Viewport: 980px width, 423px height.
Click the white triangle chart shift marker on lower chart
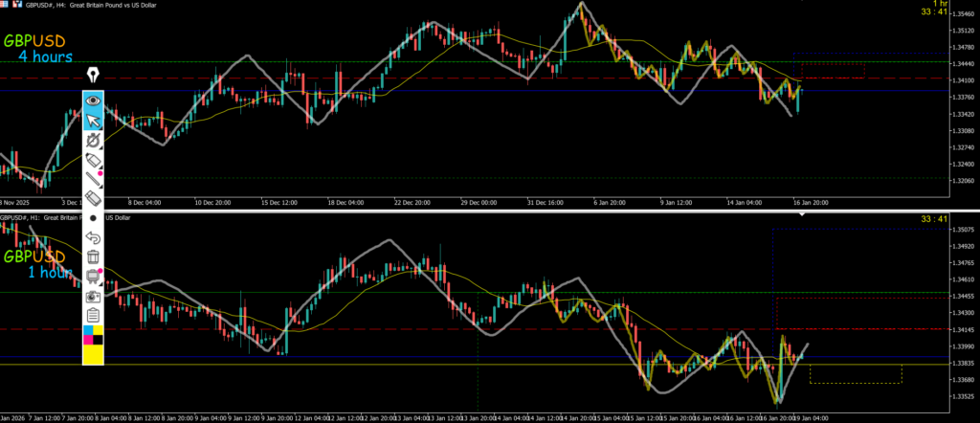[803, 215]
